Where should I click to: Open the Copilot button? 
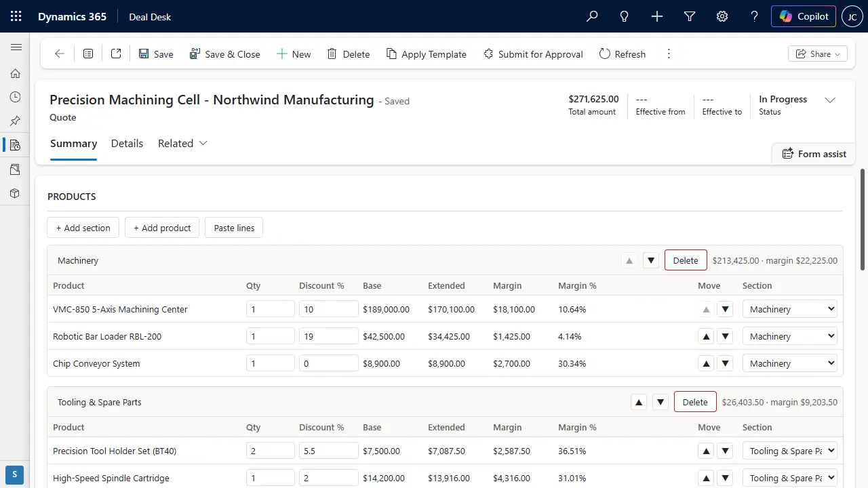pyautogui.click(x=804, y=16)
